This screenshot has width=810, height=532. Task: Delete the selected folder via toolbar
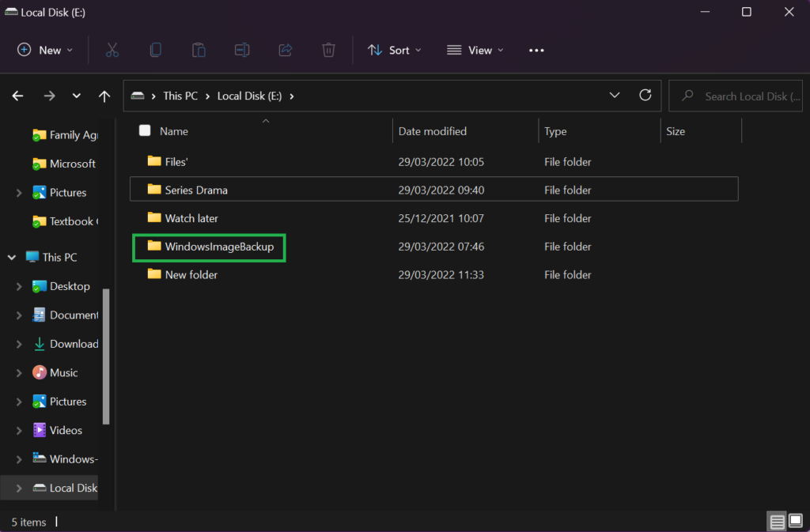click(328, 50)
